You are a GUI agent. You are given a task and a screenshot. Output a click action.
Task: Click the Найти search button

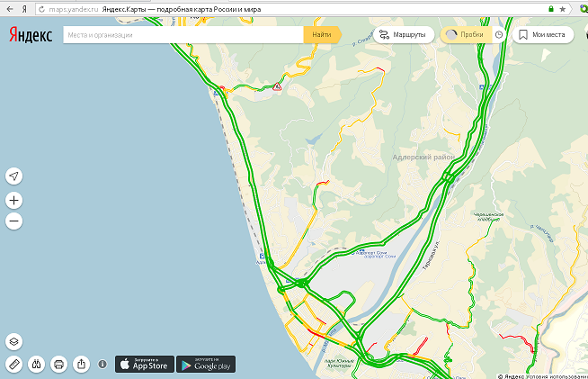(x=322, y=34)
